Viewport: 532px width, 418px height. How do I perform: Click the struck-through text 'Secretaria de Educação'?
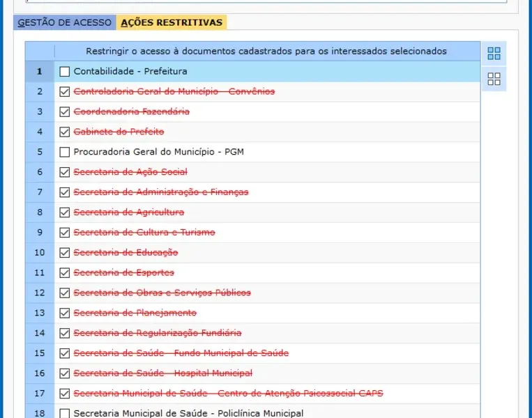coord(126,253)
